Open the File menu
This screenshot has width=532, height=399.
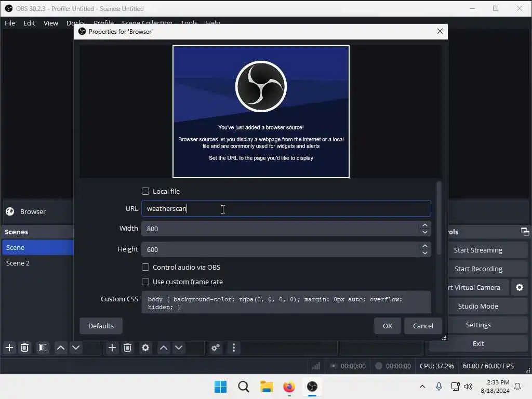point(10,23)
